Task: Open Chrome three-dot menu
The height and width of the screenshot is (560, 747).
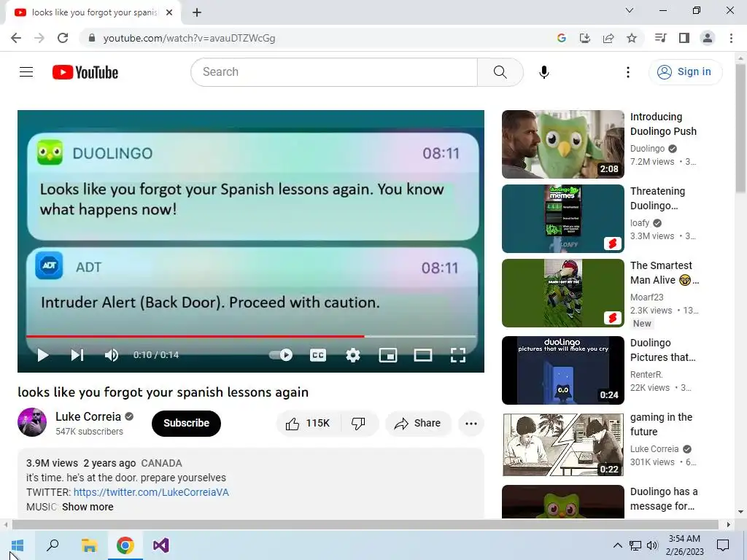Action: [x=731, y=38]
